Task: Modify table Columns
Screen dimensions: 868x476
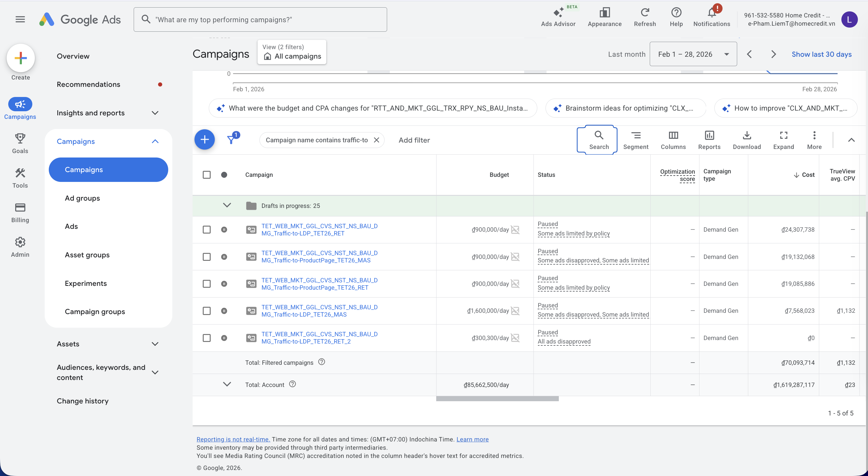Action: pyautogui.click(x=673, y=140)
